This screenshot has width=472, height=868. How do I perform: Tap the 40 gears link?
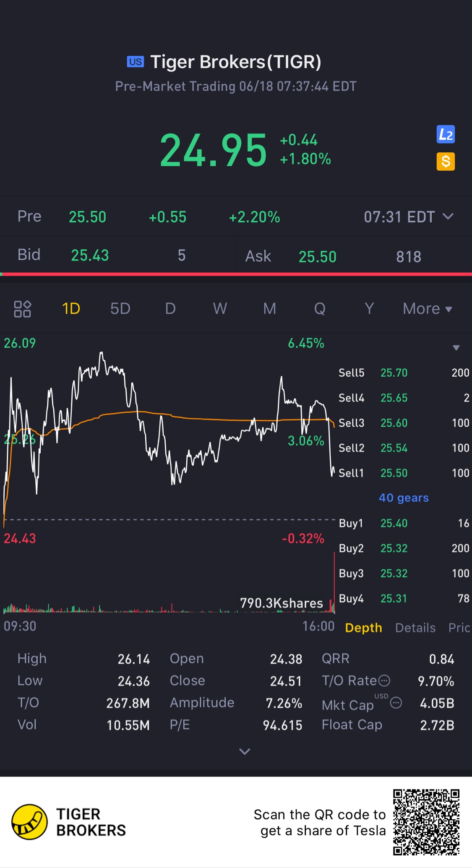point(404,498)
